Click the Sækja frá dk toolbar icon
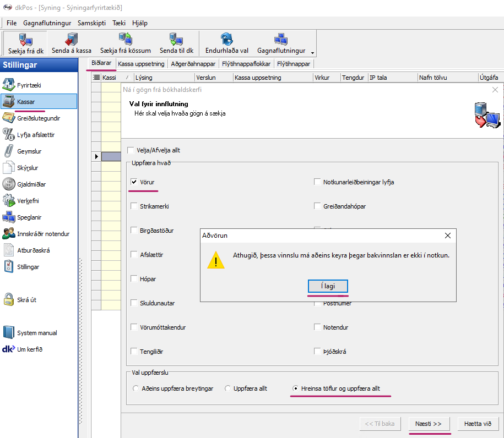Viewport: 504px width, 438px height. (x=25, y=39)
